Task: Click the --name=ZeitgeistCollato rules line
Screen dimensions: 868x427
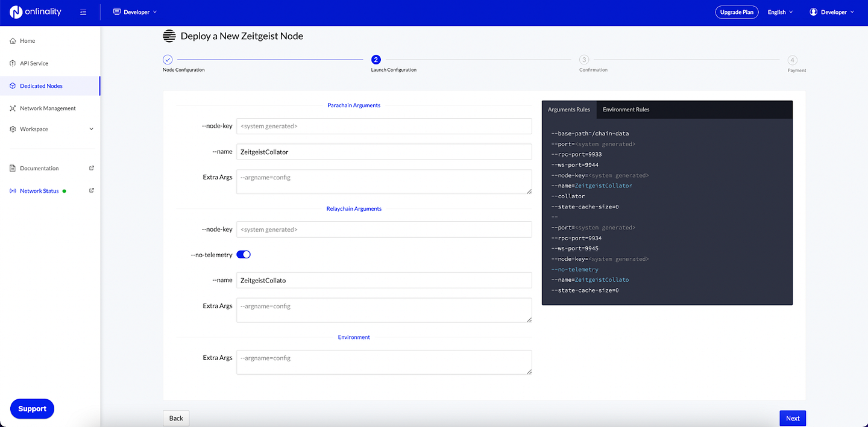Action: tap(590, 280)
